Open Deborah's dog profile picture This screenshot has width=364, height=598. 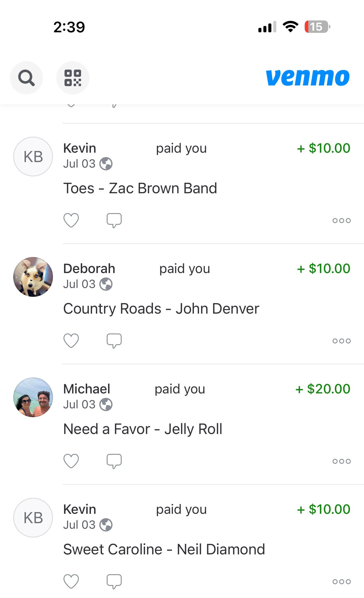[x=33, y=277]
